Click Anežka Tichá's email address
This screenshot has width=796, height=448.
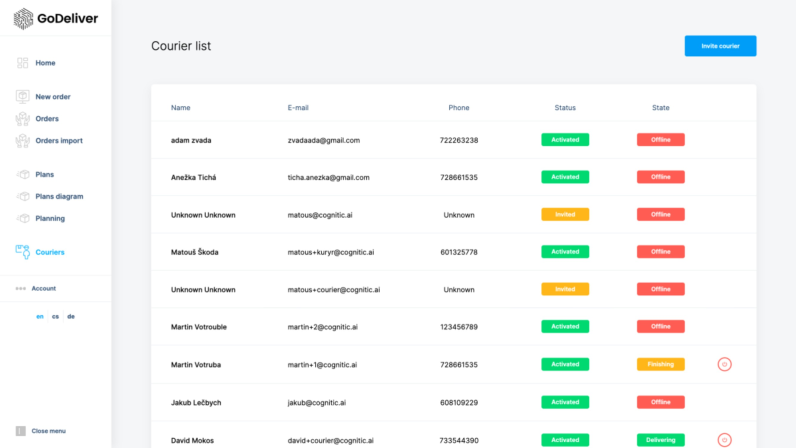coord(328,177)
